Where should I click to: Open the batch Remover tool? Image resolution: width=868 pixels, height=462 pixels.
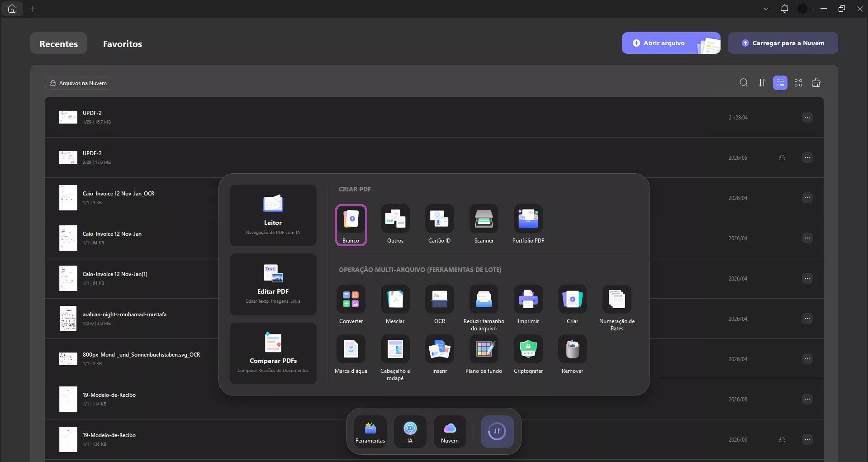click(x=573, y=355)
